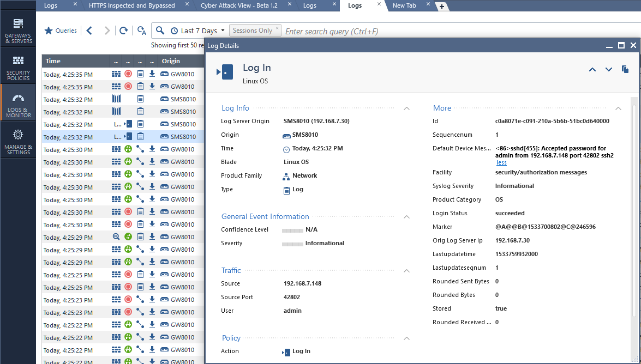Viewport: 641px width, 364px height.
Task: Go forward with the right arrow
Action: tap(107, 31)
